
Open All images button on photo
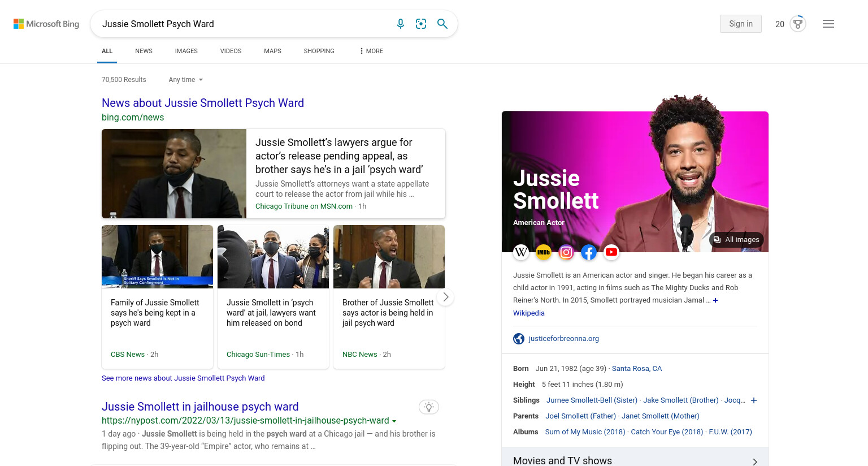tap(736, 240)
